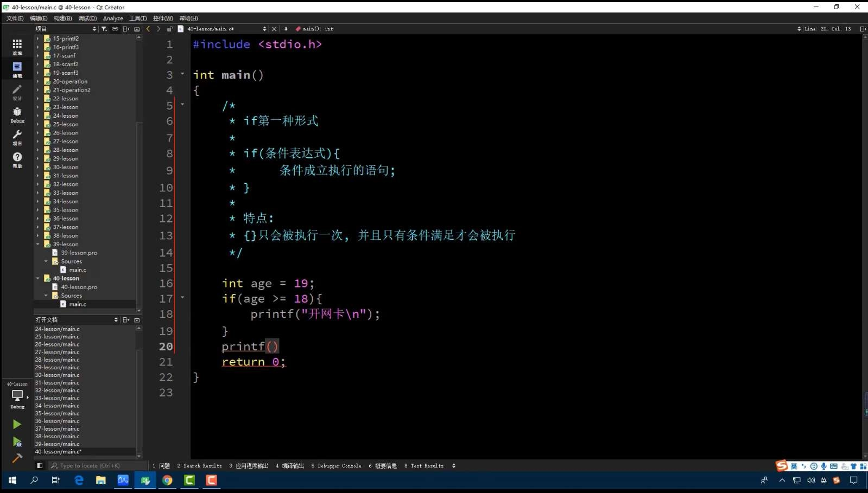Show the 4 编译输出 pane
Screen dimensions: 868x493
(x=290, y=465)
